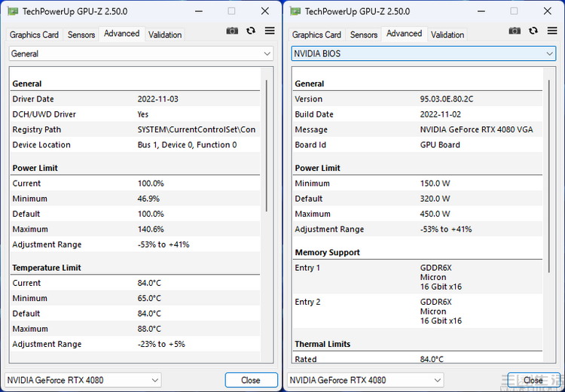
Task: Open the hamburger menu in right GPU-Z window
Action: (552, 31)
